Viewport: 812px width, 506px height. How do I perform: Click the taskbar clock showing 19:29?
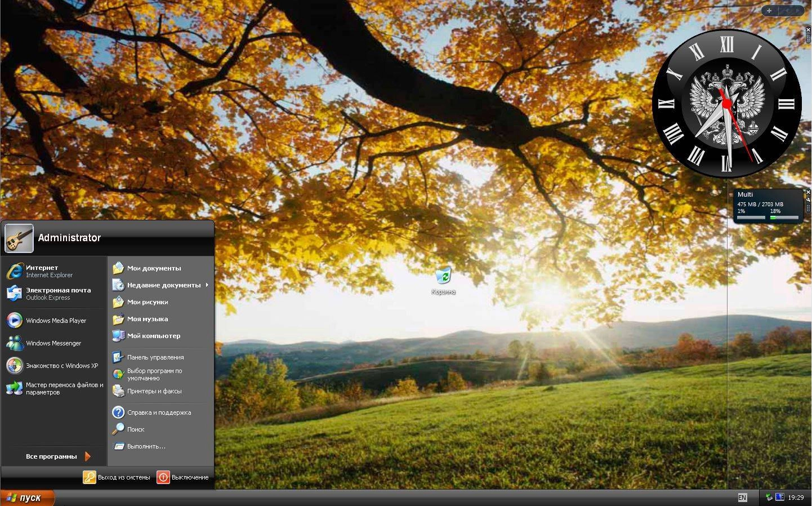pyautogui.click(x=796, y=498)
